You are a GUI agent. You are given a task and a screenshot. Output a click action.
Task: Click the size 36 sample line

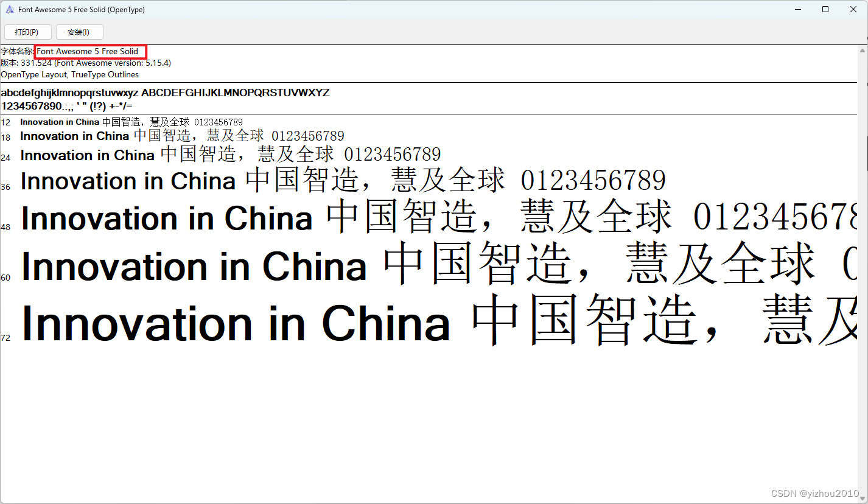343,181
